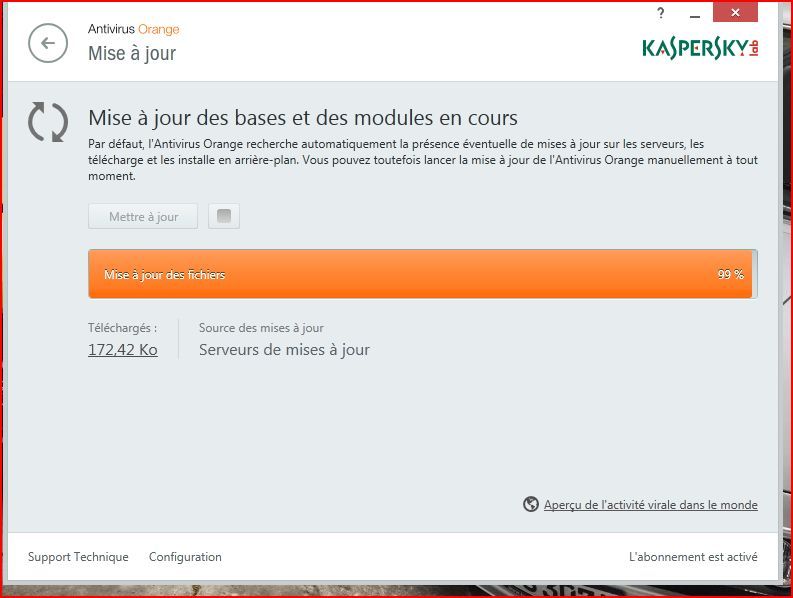Stop the update with the square button

click(224, 216)
